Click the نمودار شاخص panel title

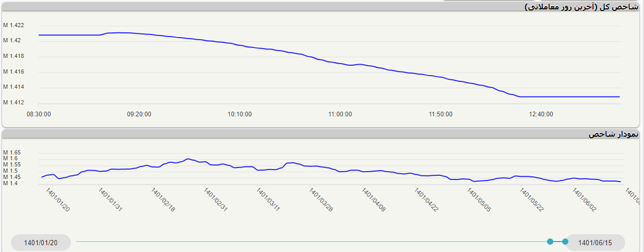tap(613, 134)
